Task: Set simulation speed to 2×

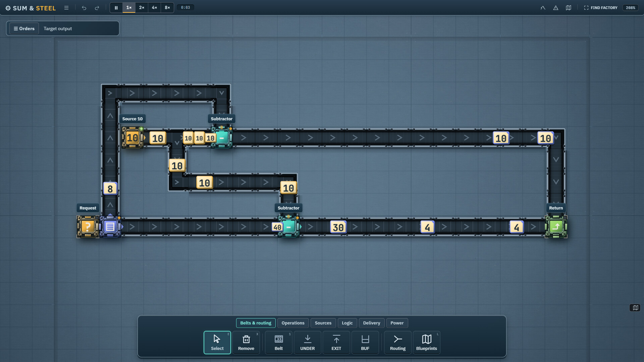Action: (142, 8)
